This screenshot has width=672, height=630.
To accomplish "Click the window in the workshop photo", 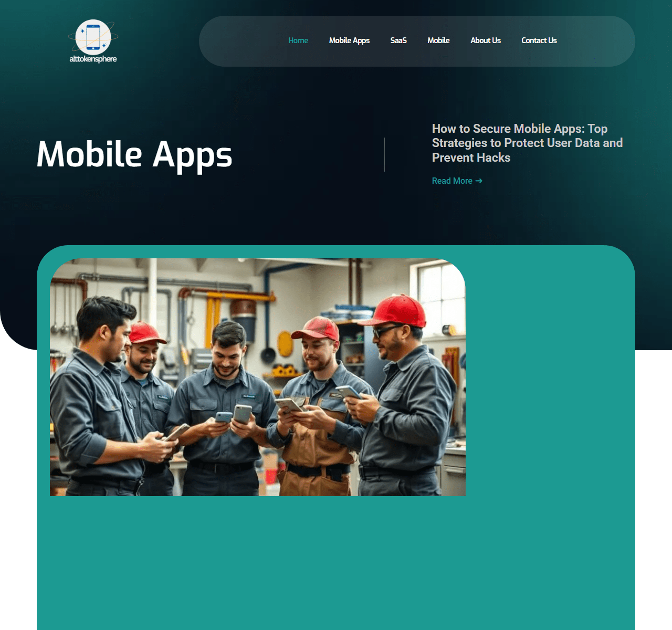I will 440,294.
